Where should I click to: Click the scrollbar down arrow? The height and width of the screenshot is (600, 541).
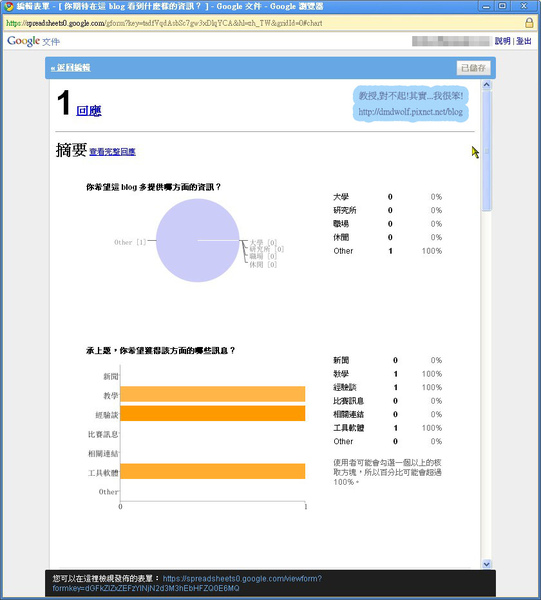click(x=486, y=564)
